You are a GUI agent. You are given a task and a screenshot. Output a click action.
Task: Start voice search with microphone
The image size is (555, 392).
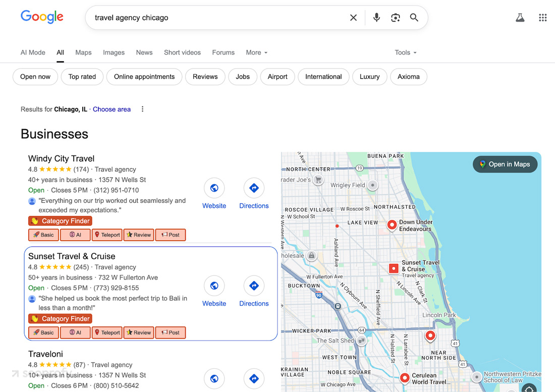(376, 18)
